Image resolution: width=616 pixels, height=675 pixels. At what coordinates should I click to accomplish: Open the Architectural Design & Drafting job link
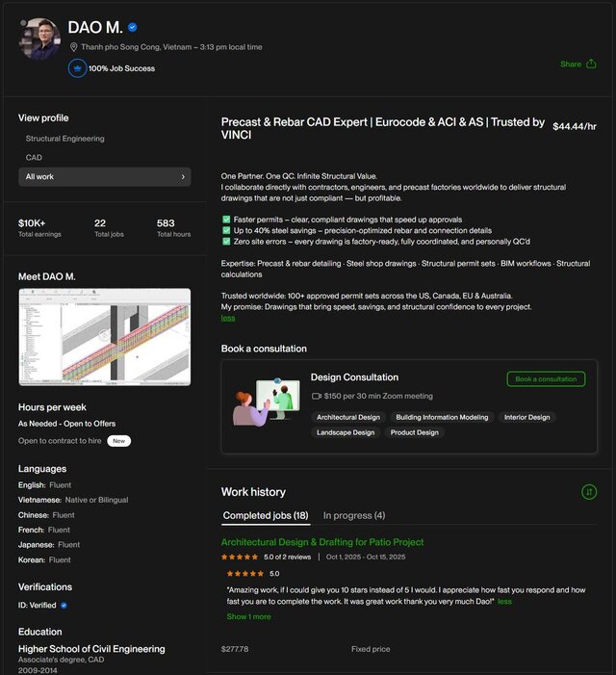coord(322,542)
